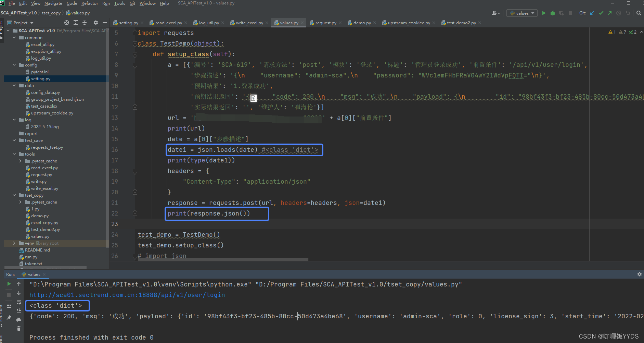This screenshot has height=343, width=644.
Task: Fold the setup_class method at line 7
Action: tap(135, 54)
